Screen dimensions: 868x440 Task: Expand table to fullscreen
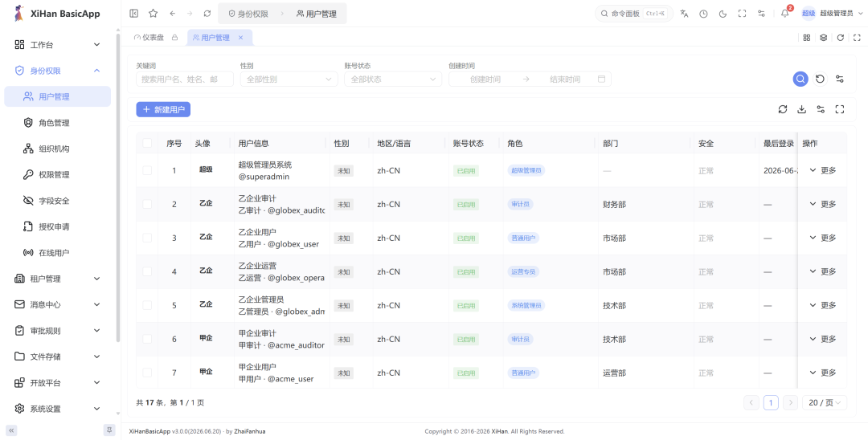click(840, 109)
